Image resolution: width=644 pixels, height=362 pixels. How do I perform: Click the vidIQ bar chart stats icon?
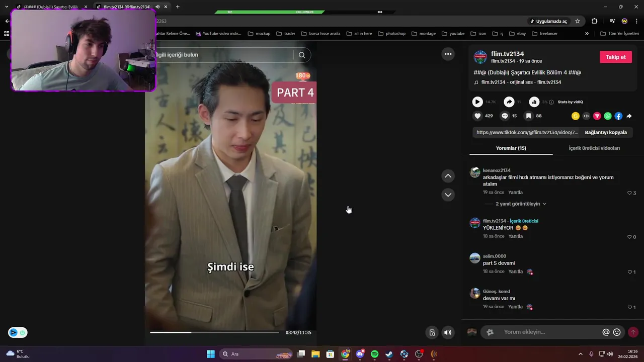point(534,102)
